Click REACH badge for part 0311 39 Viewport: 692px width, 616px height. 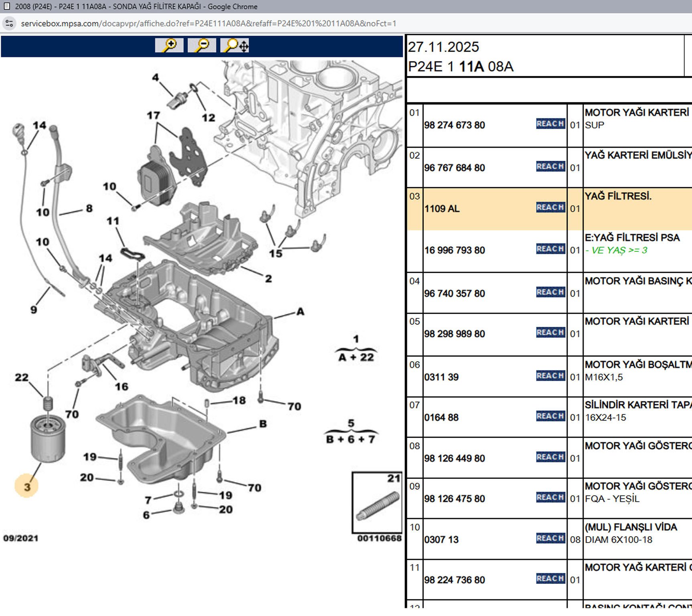point(550,376)
